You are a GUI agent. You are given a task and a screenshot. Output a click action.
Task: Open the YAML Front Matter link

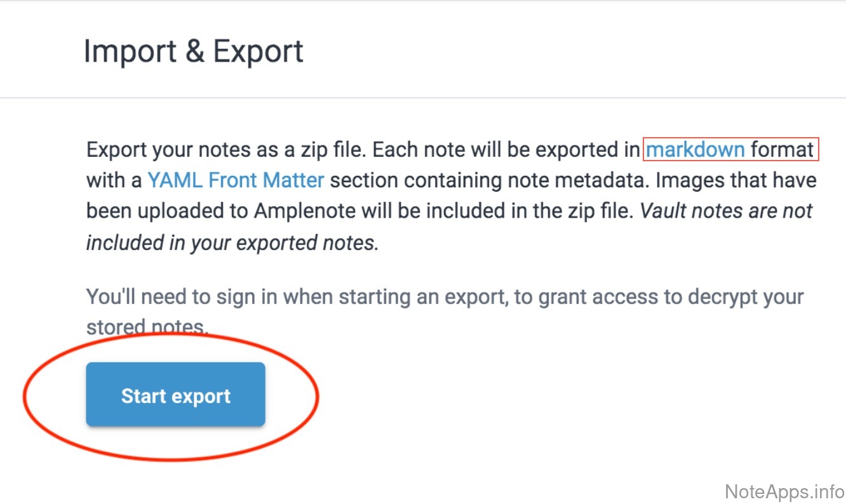(236, 180)
